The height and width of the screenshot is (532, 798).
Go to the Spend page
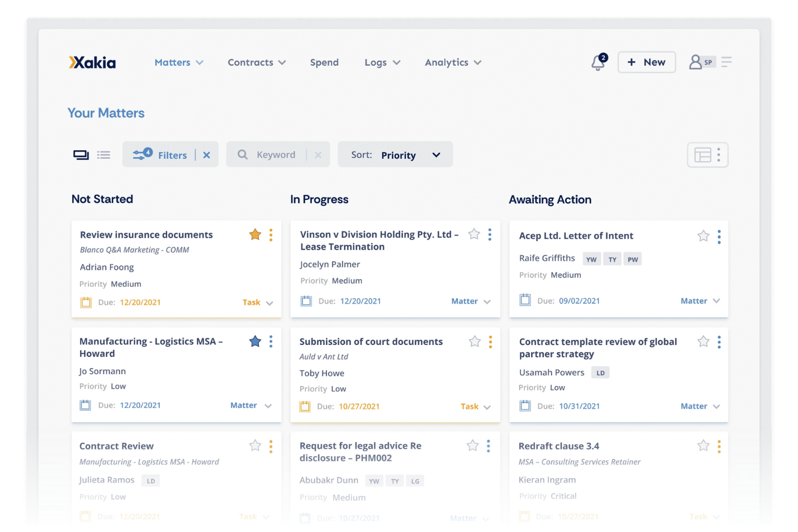pyautogui.click(x=325, y=63)
